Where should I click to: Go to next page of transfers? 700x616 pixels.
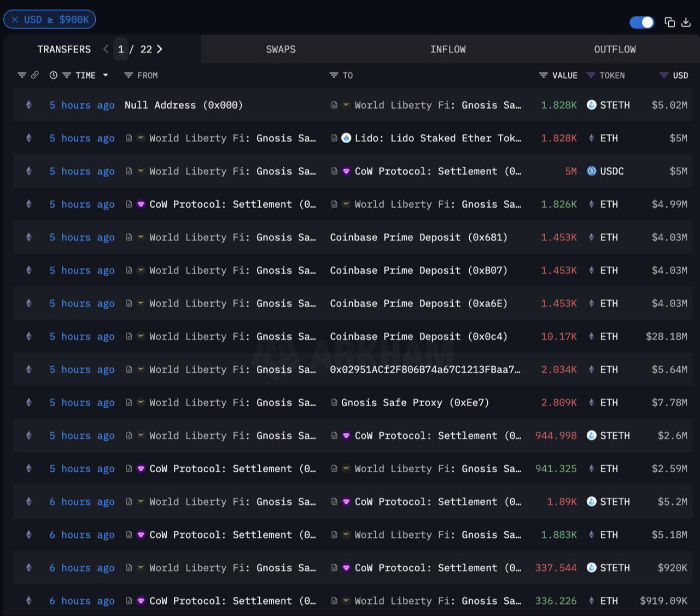pos(159,49)
